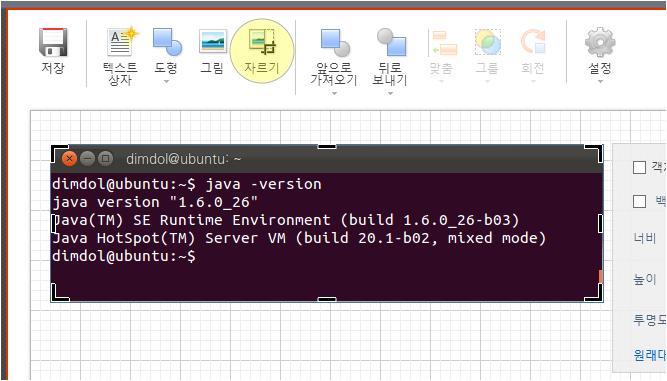
Task: Expand the Group (그룹) dropdown arrow
Action: point(487,81)
